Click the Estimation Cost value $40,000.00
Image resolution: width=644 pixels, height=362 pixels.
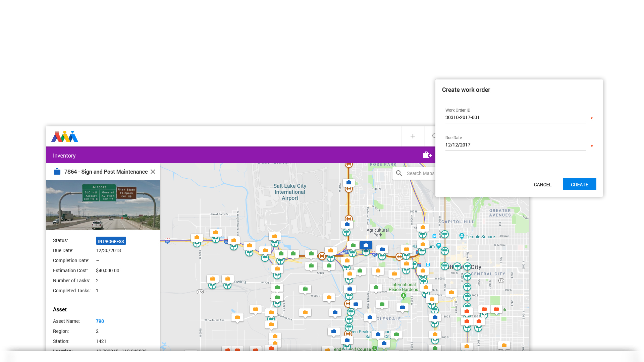[108, 270]
